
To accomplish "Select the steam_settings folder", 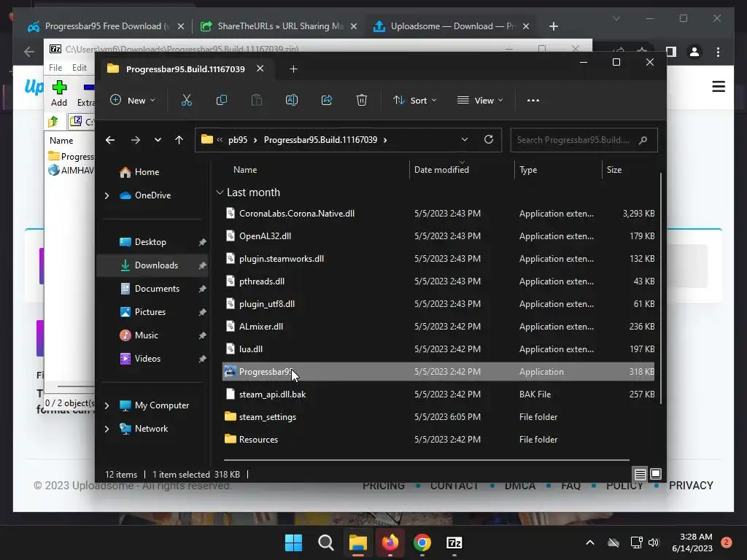I will [438, 417].
